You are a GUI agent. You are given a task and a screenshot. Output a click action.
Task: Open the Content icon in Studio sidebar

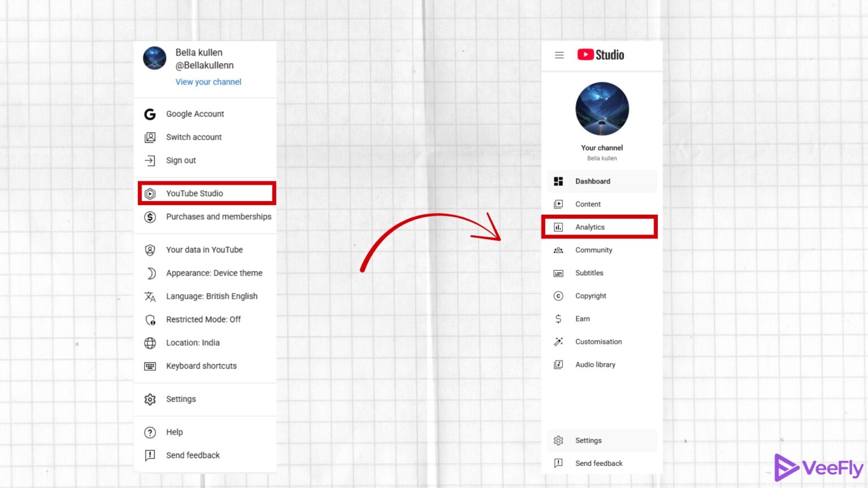click(558, 204)
